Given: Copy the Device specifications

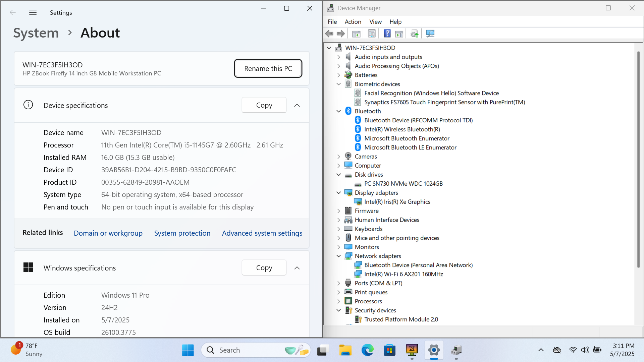Looking at the screenshot, I should pos(264,105).
